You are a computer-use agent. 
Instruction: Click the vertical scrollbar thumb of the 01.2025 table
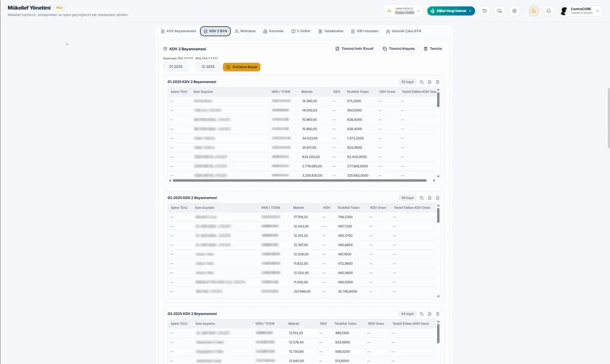pyautogui.click(x=438, y=99)
